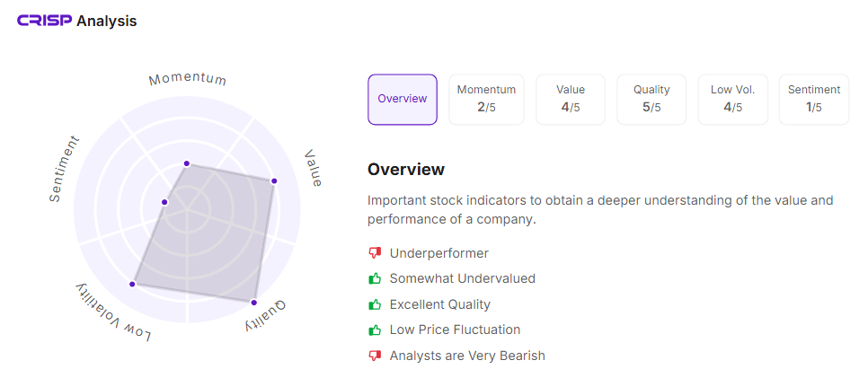
Task: Click the thumbs-up icon beside Excellent Quality
Action: 375,304
